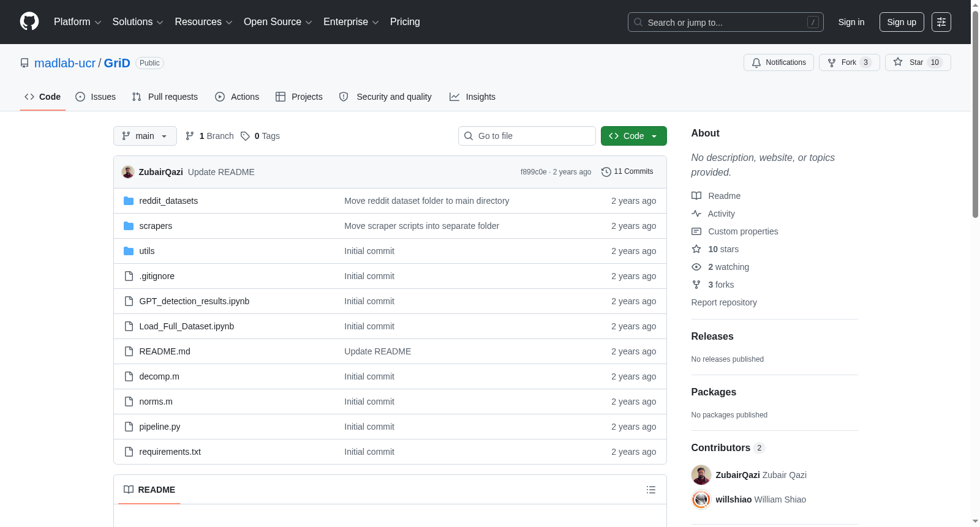Star the GriD repository

click(918, 62)
